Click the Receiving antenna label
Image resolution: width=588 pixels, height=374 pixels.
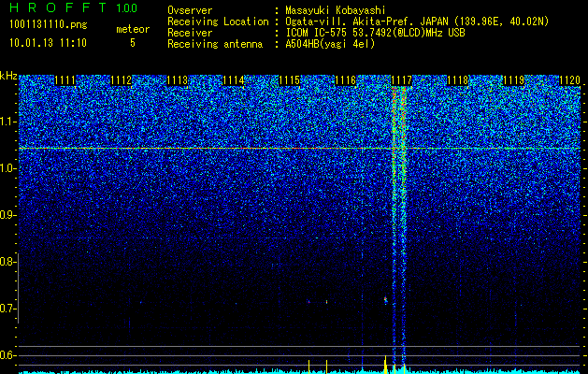pos(215,44)
